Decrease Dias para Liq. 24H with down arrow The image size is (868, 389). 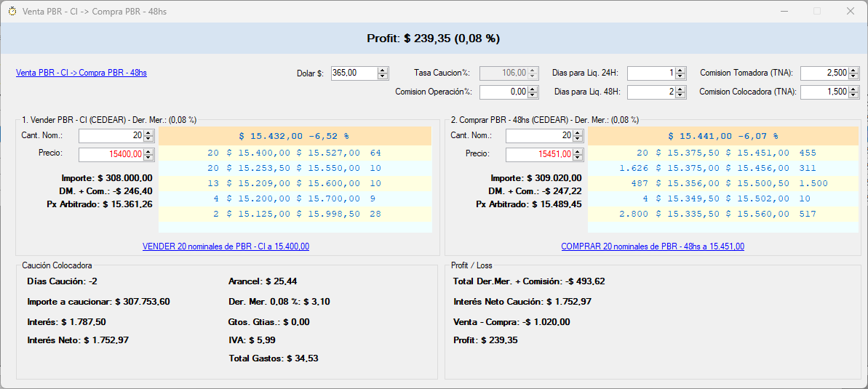(x=681, y=76)
